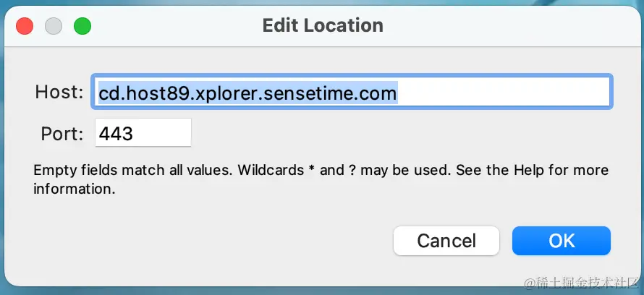Place cursor on the 443 port value
This screenshot has width=644, height=295.
click(116, 133)
